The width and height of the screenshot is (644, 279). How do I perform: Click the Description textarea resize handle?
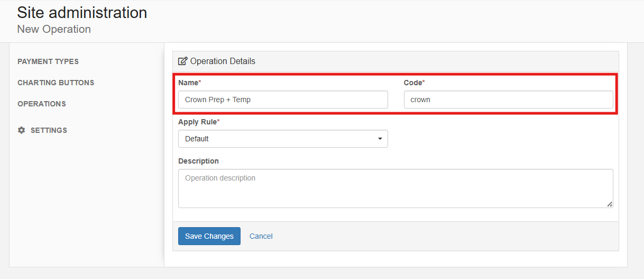point(610,204)
